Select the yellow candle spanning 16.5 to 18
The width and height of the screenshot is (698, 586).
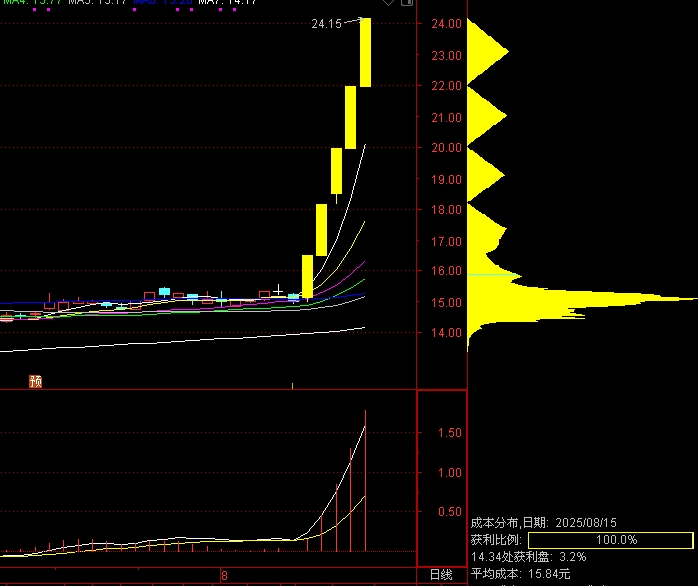click(x=321, y=230)
